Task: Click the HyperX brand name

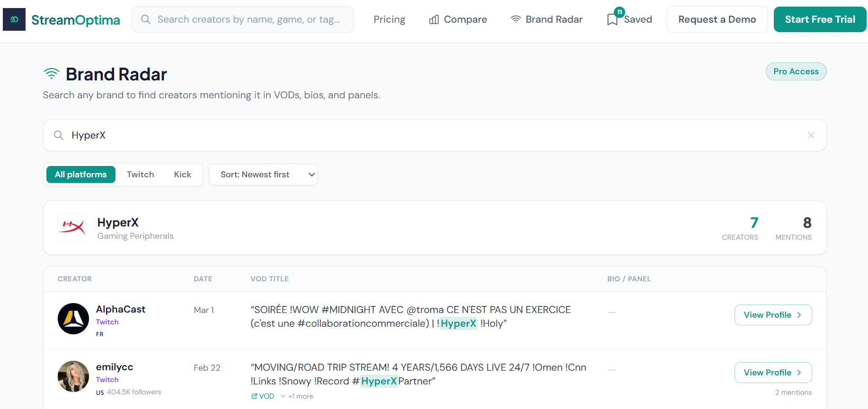Action: pyautogui.click(x=118, y=222)
